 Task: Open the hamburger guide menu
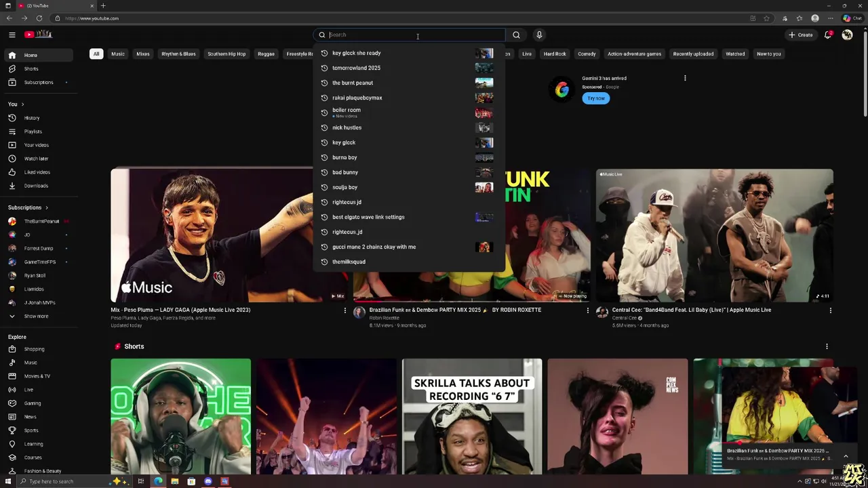(12, 35)
